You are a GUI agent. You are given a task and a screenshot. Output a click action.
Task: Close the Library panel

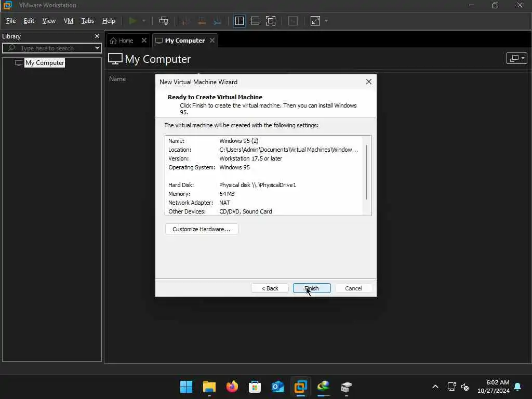coord(97,36)
